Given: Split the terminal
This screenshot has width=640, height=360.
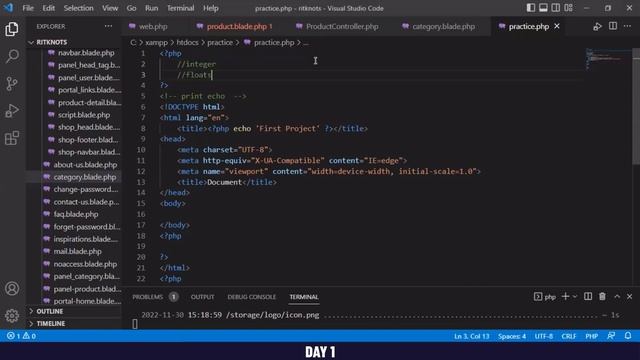Looking at the screenshot, I should pyautogui.click(x=588, y=296).
